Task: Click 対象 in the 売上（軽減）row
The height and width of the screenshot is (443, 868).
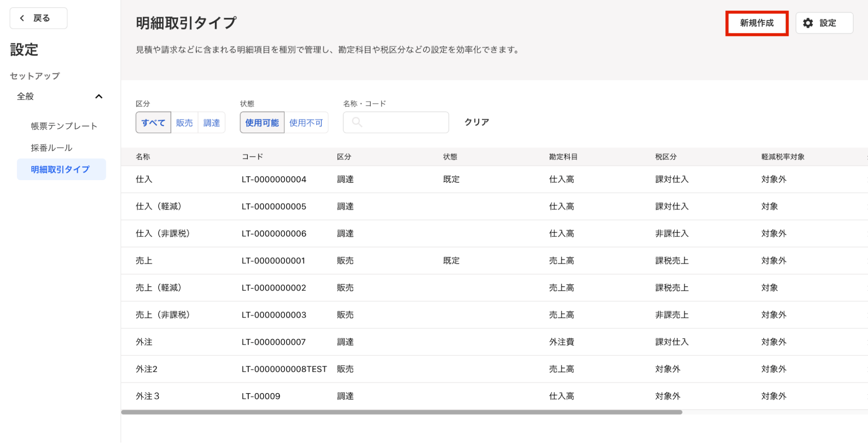Action: pos(769,288)
